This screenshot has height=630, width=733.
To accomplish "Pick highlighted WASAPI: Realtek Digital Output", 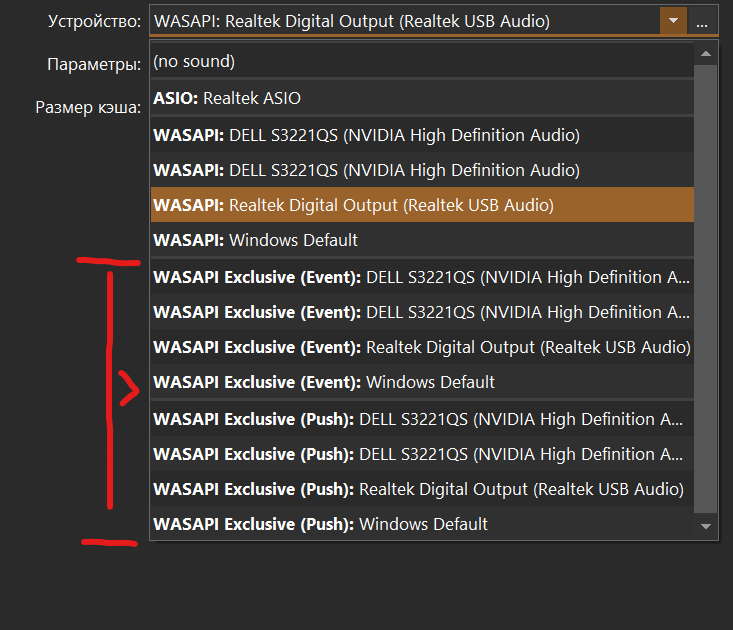I will tap(422, 205).
